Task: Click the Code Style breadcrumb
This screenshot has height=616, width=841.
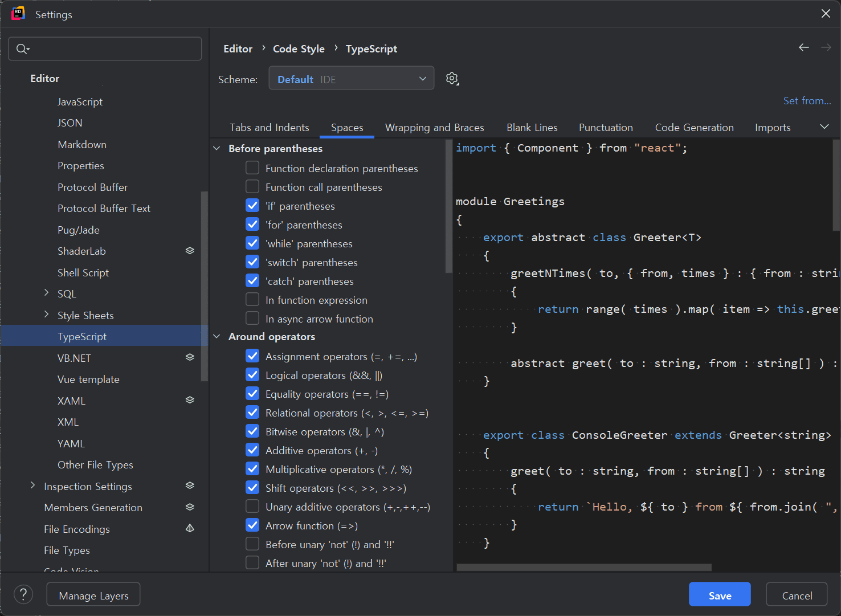Action: pos(299,49)
